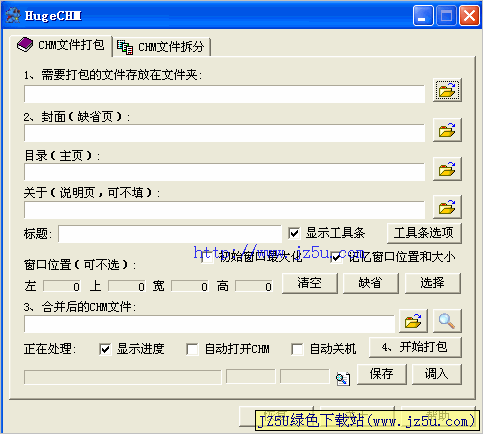Click the 清空 button
Screen dimensions: 483x434
point(310,283)
